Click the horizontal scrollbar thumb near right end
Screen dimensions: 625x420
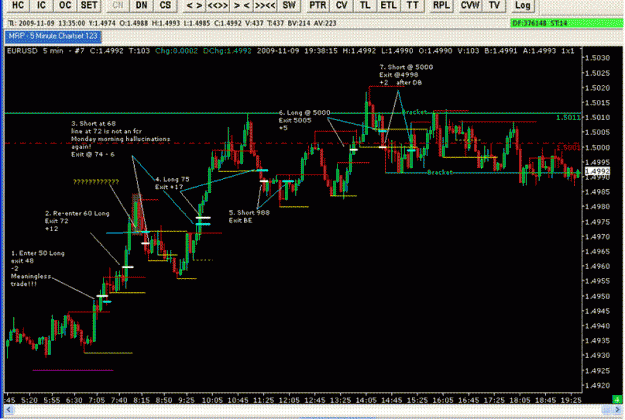(607, 410)
